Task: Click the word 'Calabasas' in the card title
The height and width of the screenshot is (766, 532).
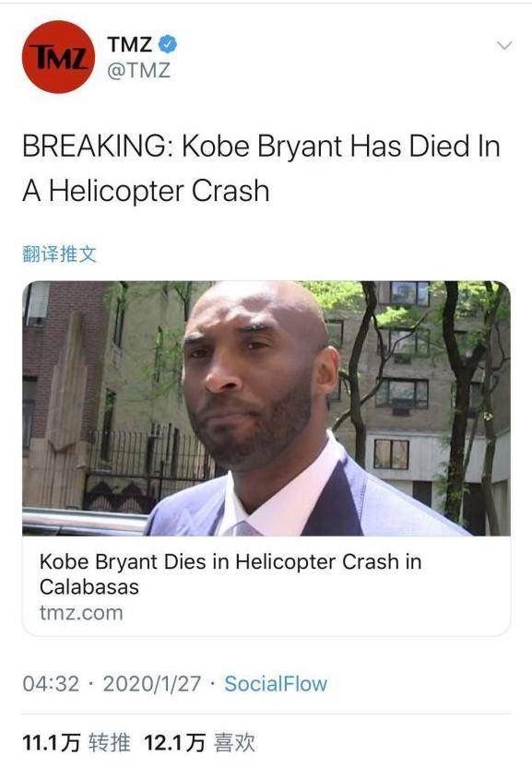Action: pyautogui.click(x=89, y=586)
